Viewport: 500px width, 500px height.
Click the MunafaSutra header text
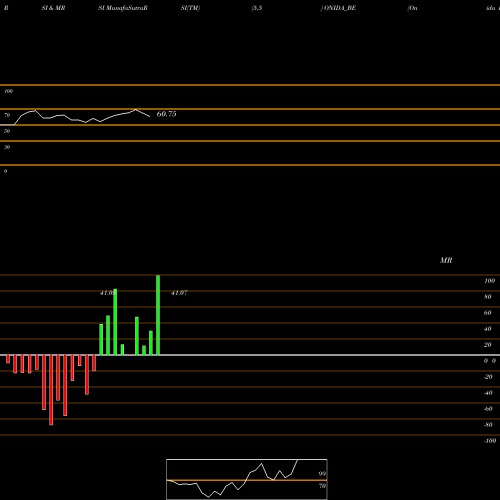(127, 8)
